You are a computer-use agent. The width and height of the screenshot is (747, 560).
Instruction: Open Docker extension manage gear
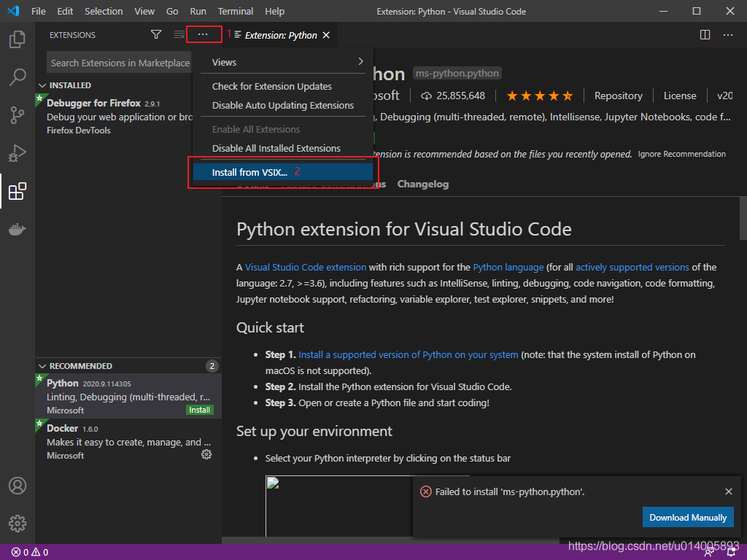206,454
